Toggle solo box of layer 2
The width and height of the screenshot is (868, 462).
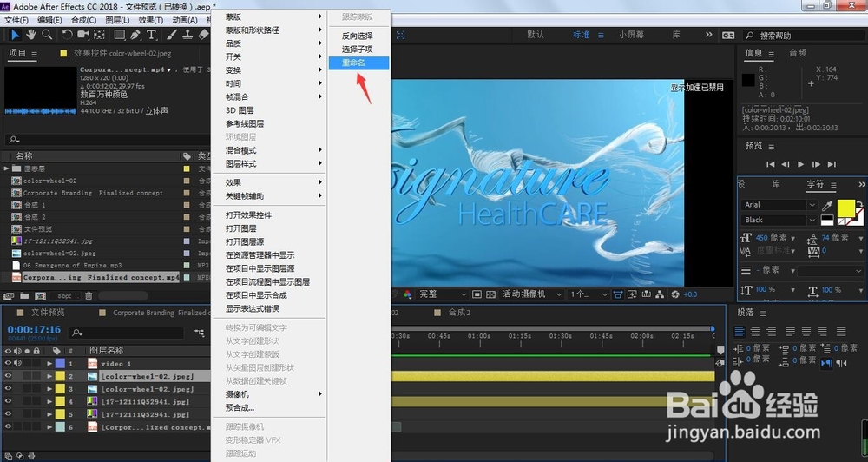click(x=27, y=376)
